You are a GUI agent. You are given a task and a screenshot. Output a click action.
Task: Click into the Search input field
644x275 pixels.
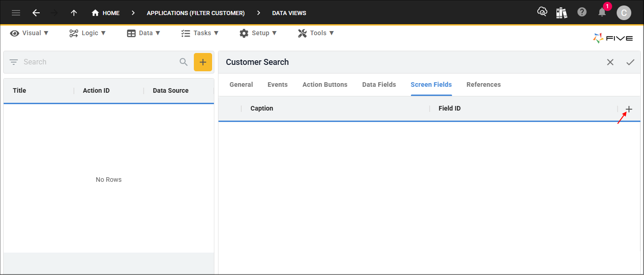[x=99, y=62]
